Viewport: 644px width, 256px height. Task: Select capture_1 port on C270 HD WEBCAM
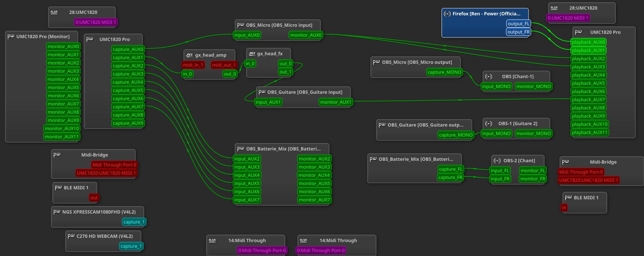[131, 246]
